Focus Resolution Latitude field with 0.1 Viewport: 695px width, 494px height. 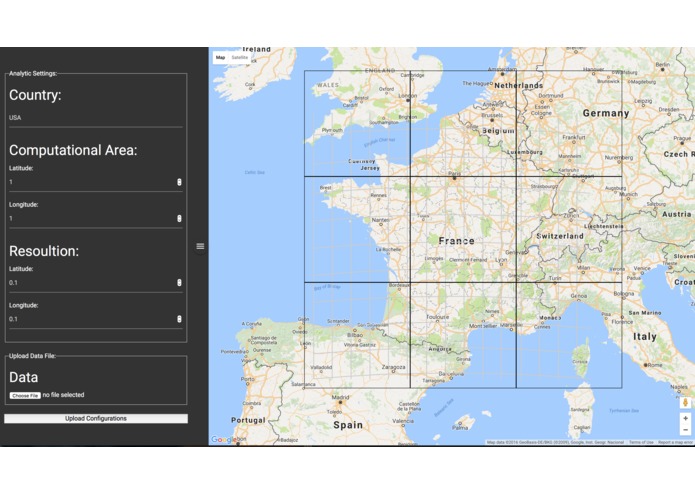(x=96, y=283)
